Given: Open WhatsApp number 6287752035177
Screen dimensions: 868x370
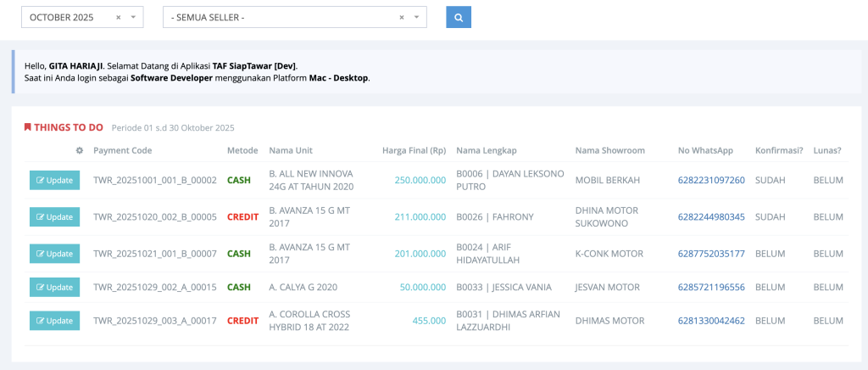Looking at the screenshot, I should (x=710, y=254).
